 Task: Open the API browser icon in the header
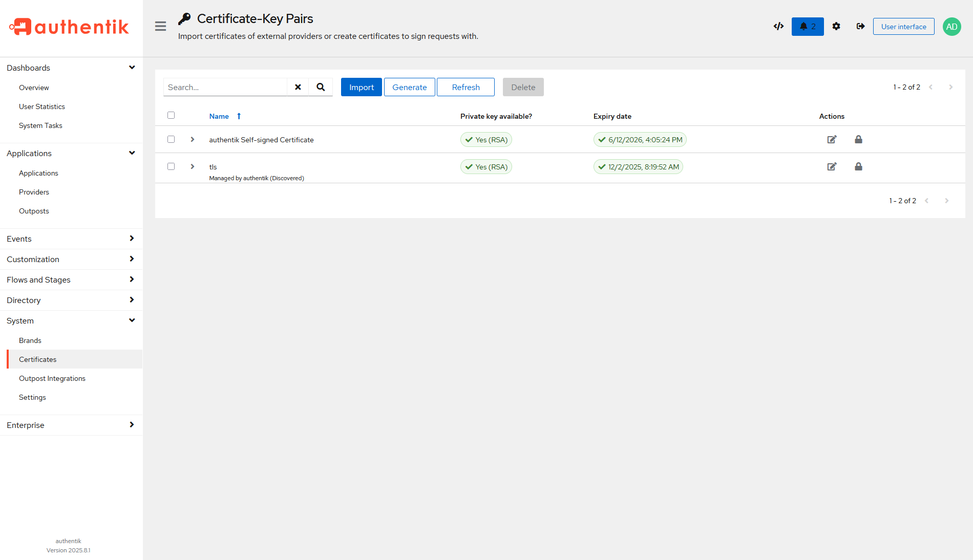pyautogui.click(x=778, y=26)
